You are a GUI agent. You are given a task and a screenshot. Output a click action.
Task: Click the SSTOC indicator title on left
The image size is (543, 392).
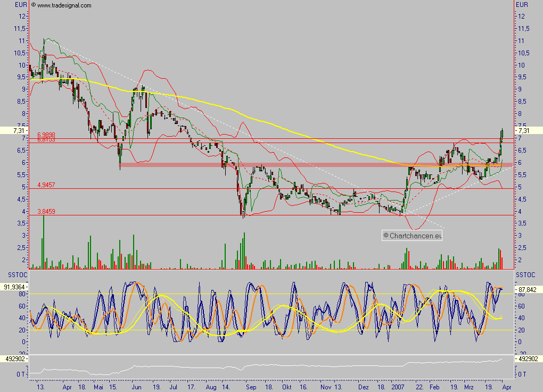pyautogui.click(x=18, y=275)
